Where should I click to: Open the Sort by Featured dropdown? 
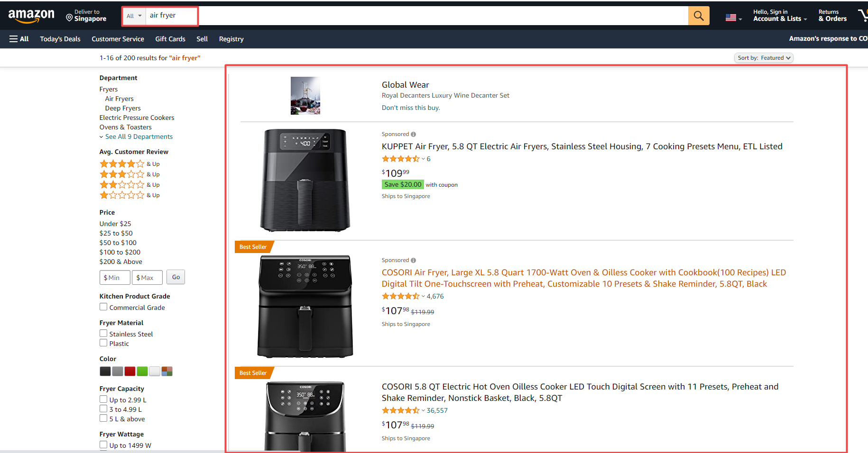(x=764, y=58)
